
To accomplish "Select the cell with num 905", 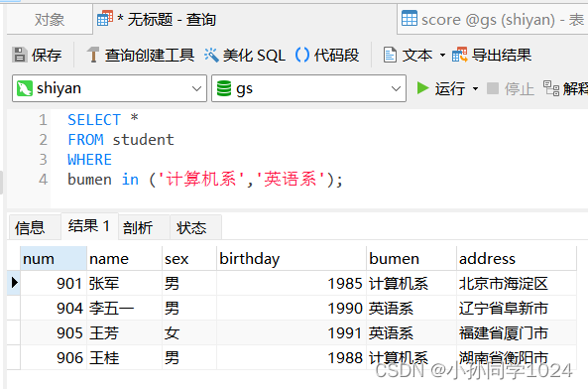I will [54, 332].
